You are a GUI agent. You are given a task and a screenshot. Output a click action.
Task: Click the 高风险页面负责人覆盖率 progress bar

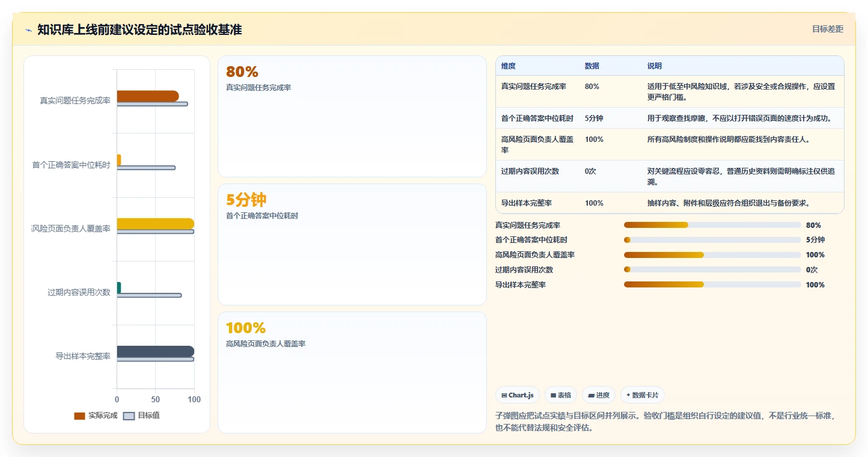click(712, 255)
